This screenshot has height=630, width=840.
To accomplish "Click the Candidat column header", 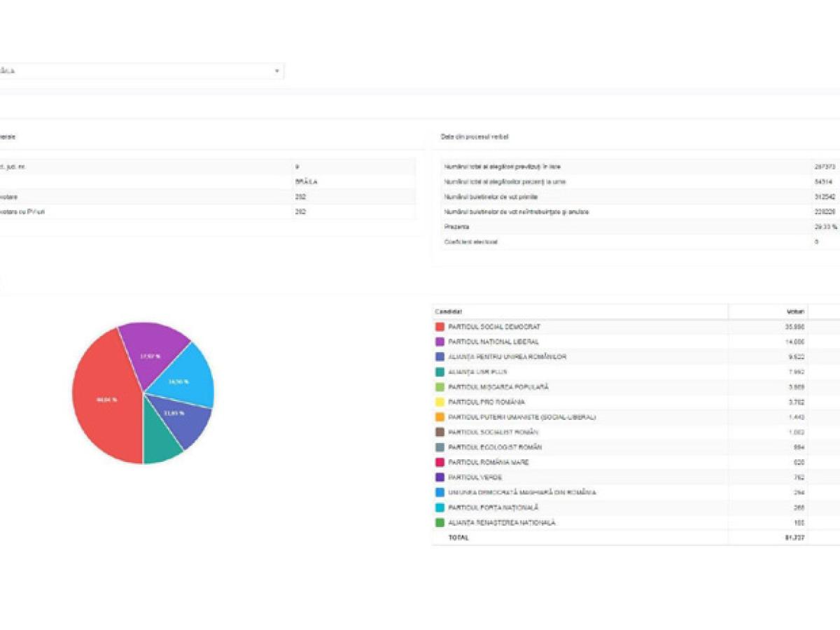I will 449,311.
